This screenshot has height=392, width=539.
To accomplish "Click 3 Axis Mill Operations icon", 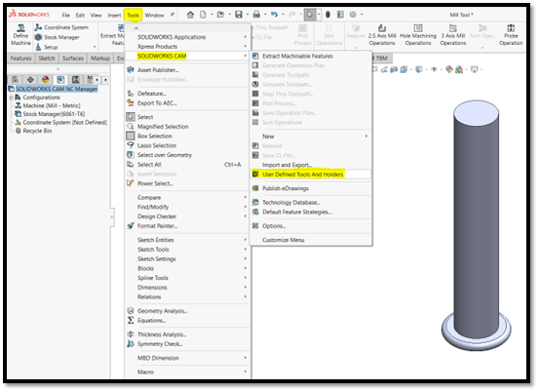I will coord(453,35).
